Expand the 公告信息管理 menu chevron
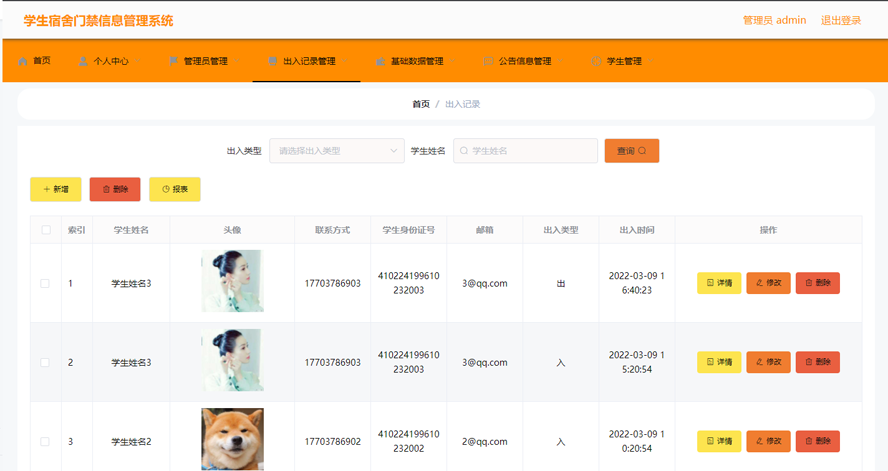Screen dimensions: 888x471 pos(560,61)
